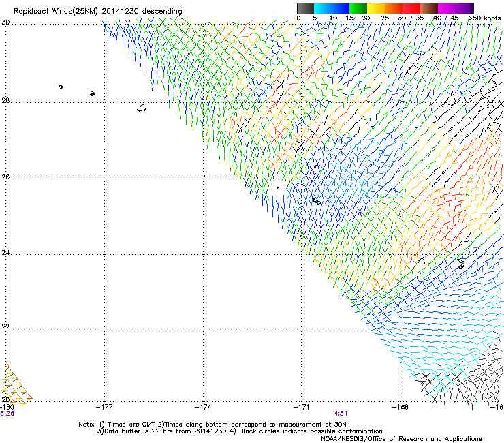The image size is (504, 443).
Task: Click the dark purple 45-50 knots segment
Action: click(464, 8)
